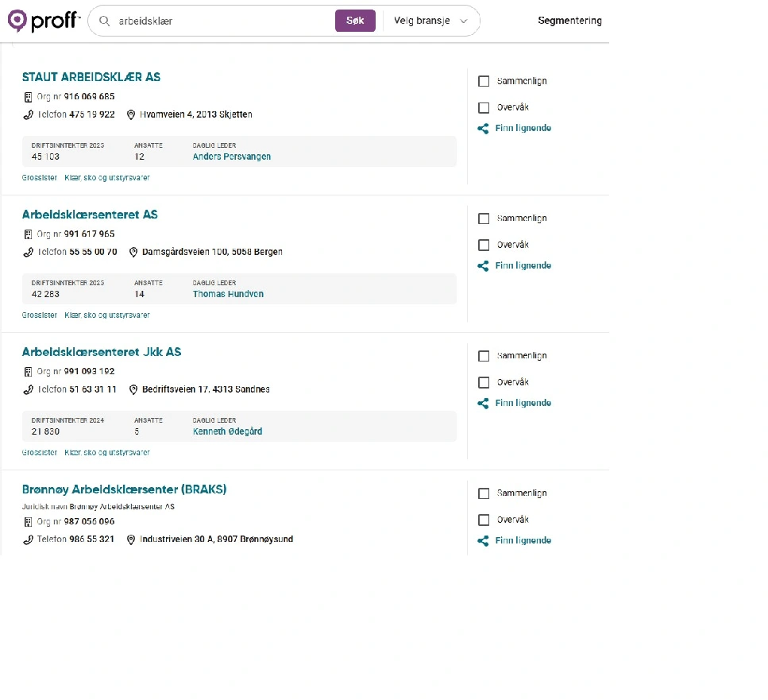
Task: Open daglig leder Anders Persvangen
Action: point(232,157)
